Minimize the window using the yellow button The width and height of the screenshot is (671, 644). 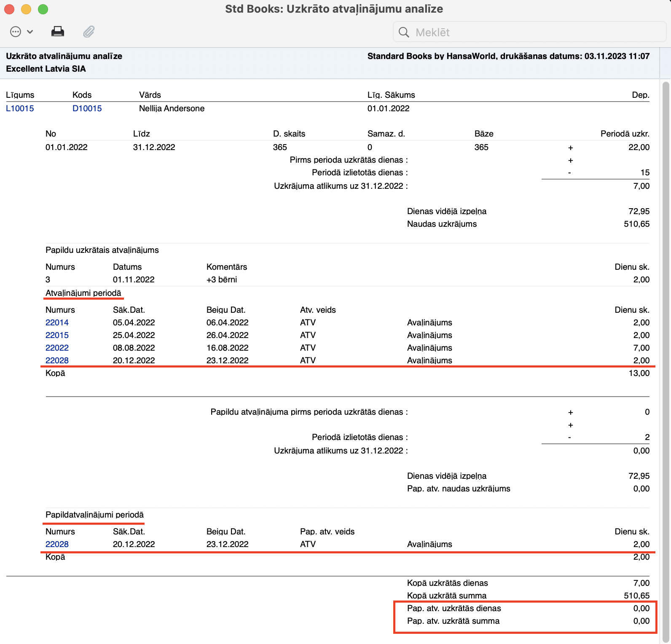(26, 9)
